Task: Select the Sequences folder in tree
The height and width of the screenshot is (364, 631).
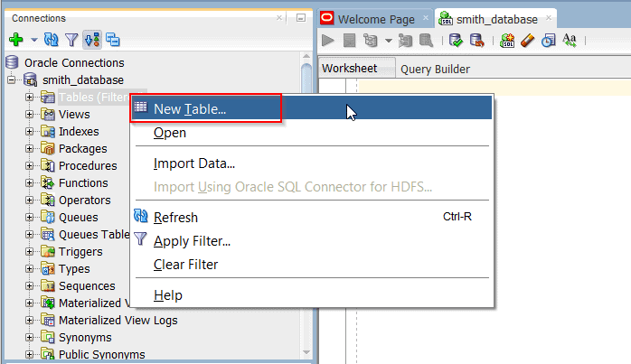Action: point(87,286)
